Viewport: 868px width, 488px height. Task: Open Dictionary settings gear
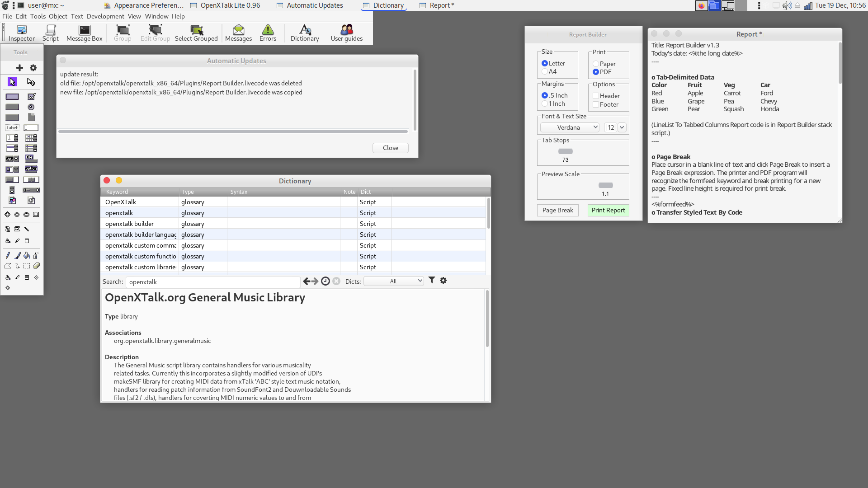443,281
